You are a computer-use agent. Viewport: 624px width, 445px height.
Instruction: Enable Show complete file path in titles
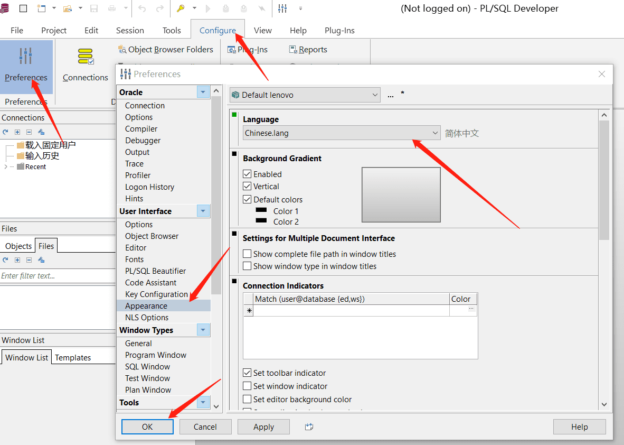247,254
